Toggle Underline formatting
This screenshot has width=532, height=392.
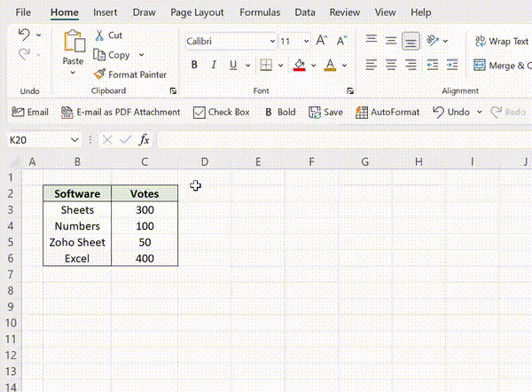(233, 65)
